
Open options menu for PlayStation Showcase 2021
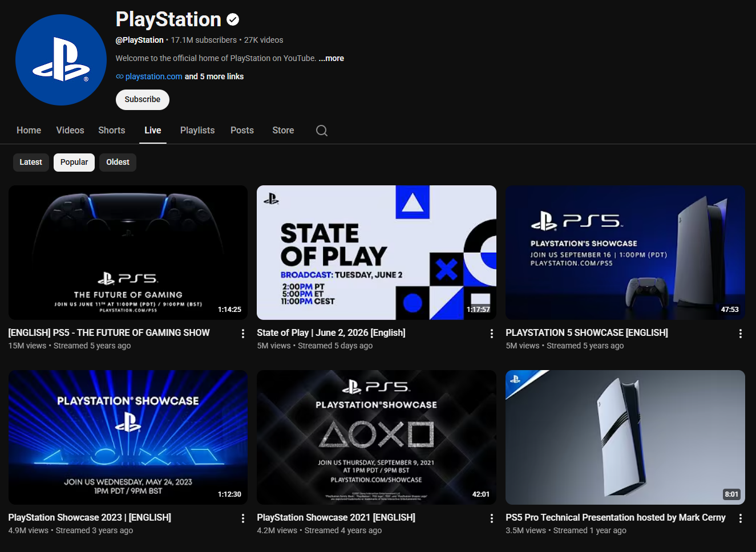[492, 518]
